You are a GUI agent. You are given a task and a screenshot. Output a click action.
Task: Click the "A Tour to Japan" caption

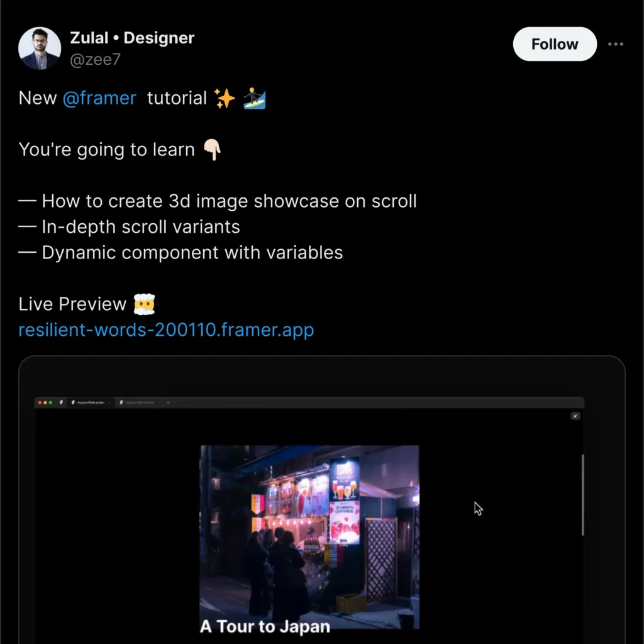click(265, 627)
